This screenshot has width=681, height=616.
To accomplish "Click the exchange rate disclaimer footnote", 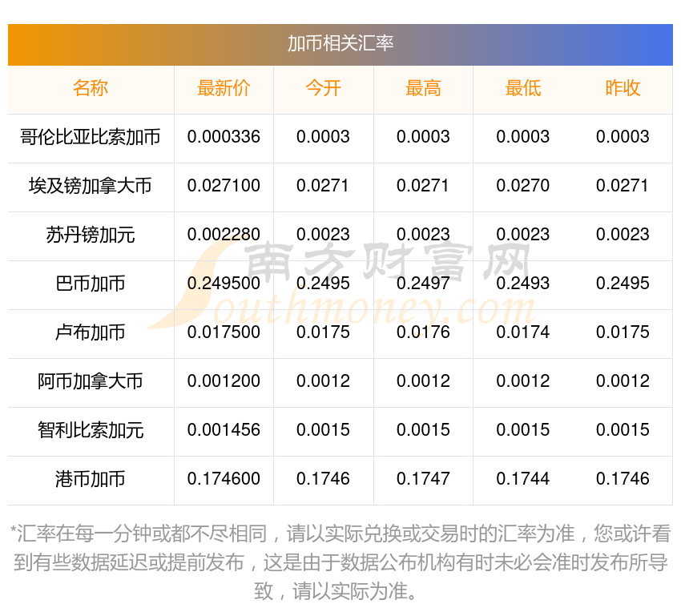I will [x=340, y=562].
